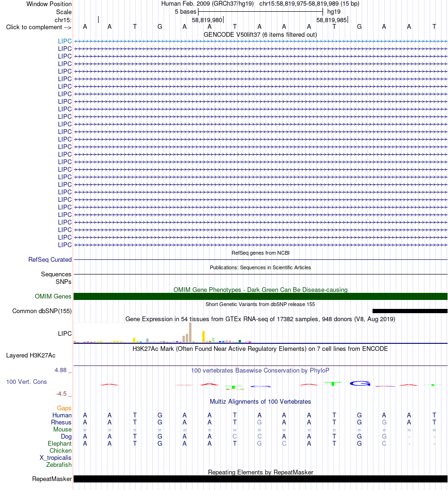Click the large blue G in PhyloP logo
Screen dimensions: 448x490
click(360, 383)
